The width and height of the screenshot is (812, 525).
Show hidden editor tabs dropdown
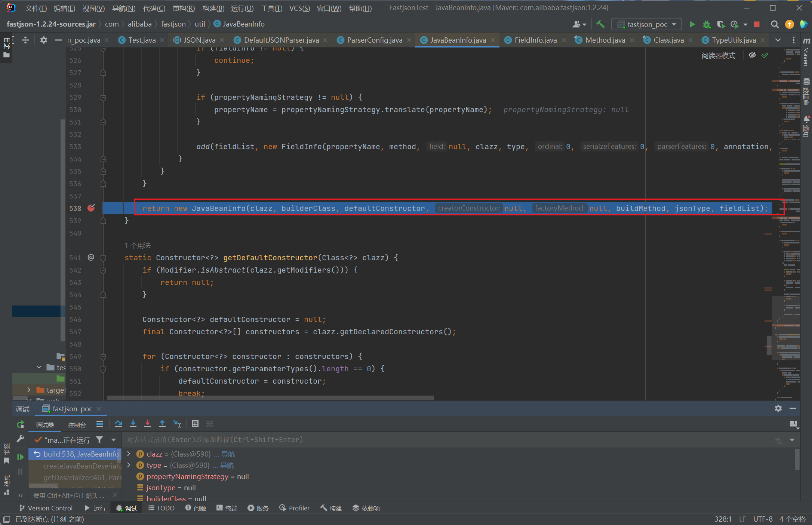tap(778, 40)
